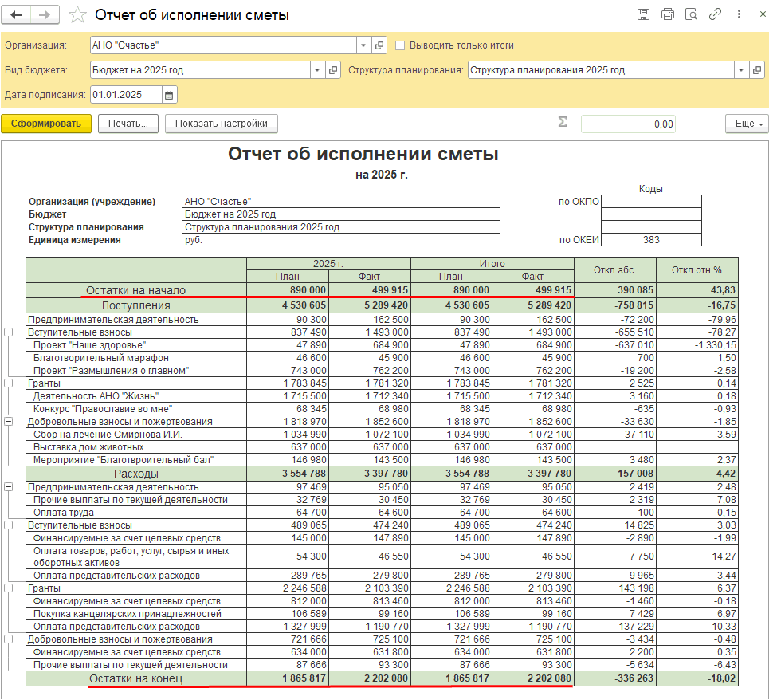Click the save report disk icon
The image size is (777, 700).
pyautogui.click(x=643, y=14)
